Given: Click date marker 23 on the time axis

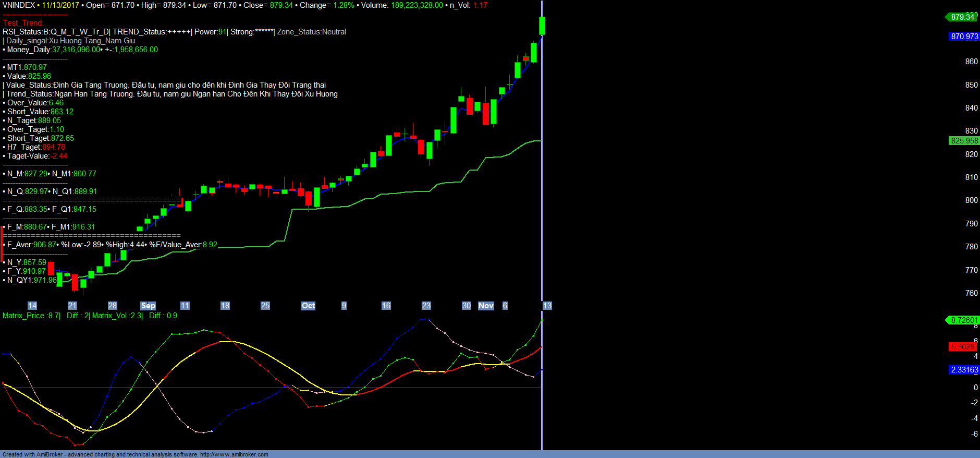Looking at the screenshot, I should coord(426,306).
